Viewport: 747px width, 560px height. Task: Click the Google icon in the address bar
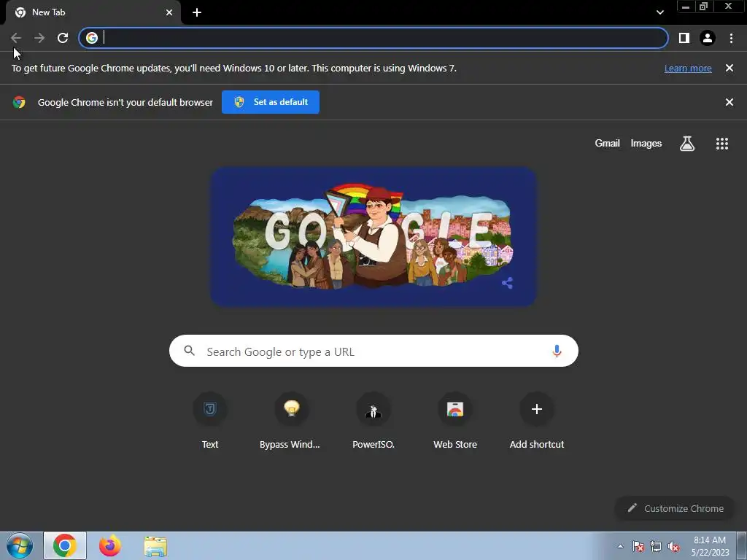click(x=92, y=38)
